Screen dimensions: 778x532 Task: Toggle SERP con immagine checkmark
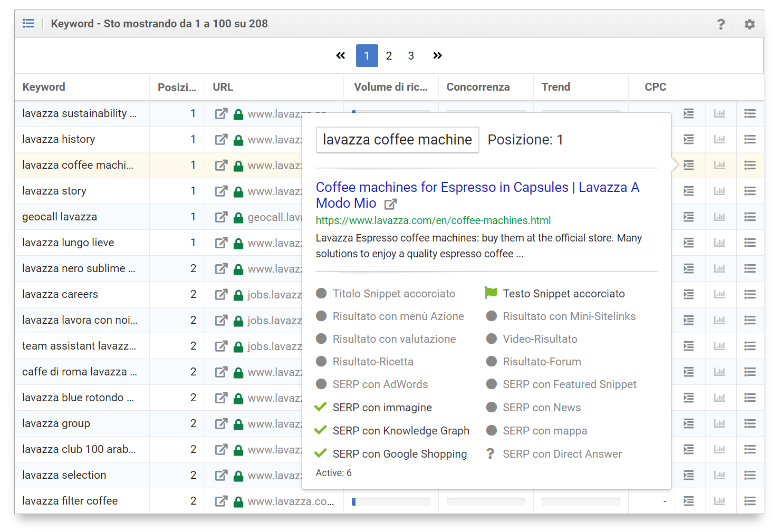[321, 407]
